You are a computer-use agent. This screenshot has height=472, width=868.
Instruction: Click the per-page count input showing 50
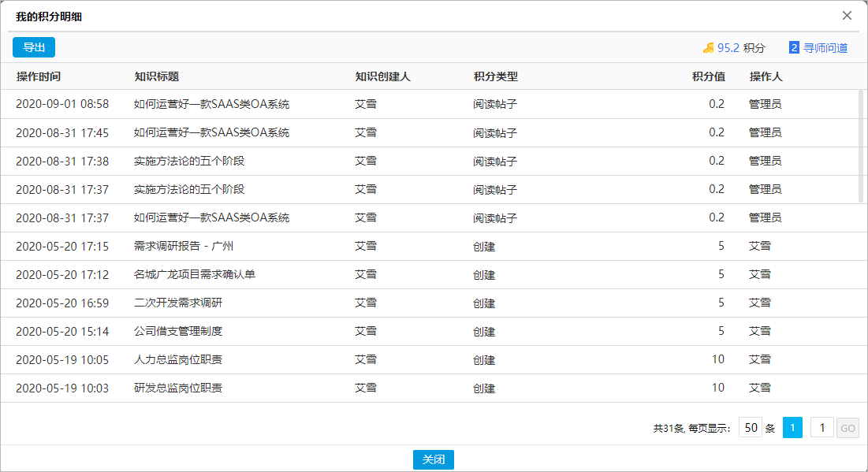(x=750, y=427)
